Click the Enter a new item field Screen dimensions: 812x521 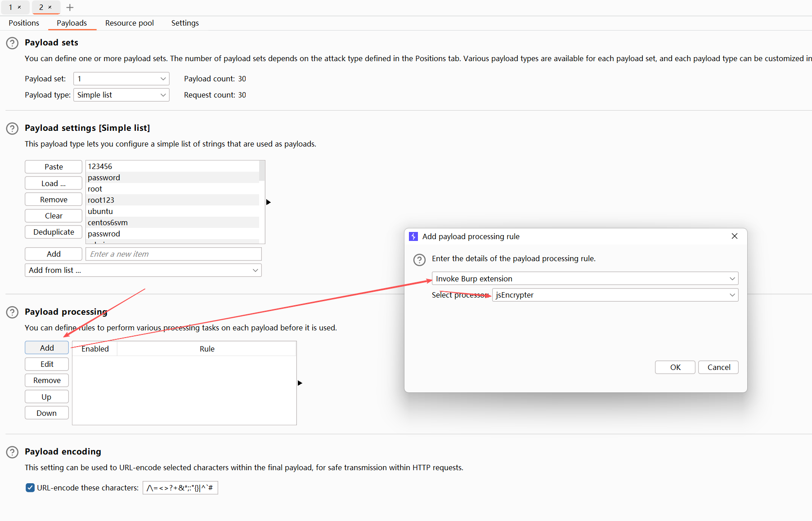point(173,254)
